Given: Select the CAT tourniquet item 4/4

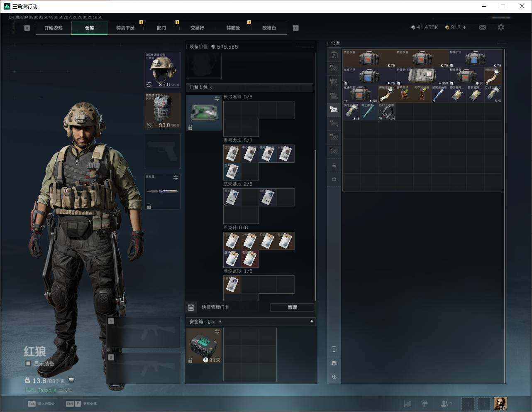Looking at the screenshot, I should pyautogui.click(x=387, y=112).
